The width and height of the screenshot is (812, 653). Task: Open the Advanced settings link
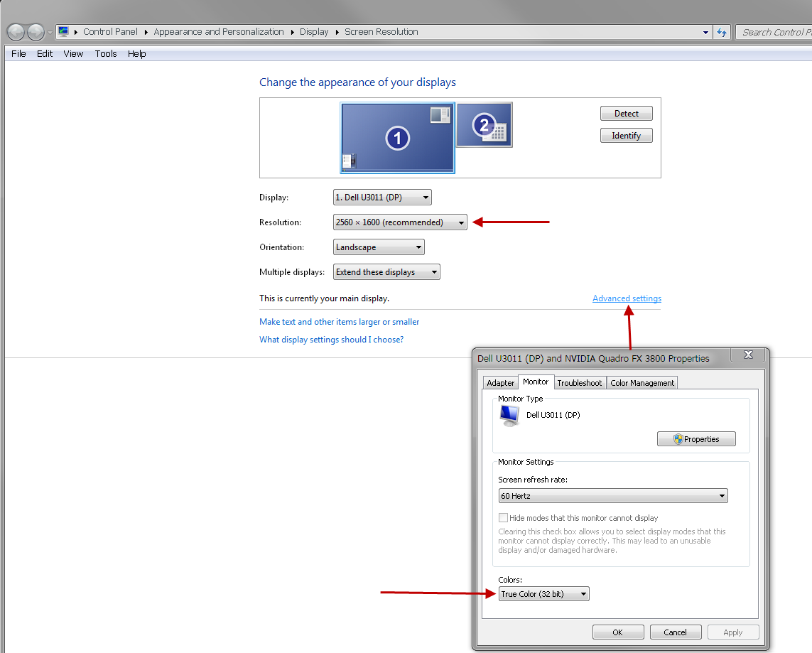(x=627, y=298)
